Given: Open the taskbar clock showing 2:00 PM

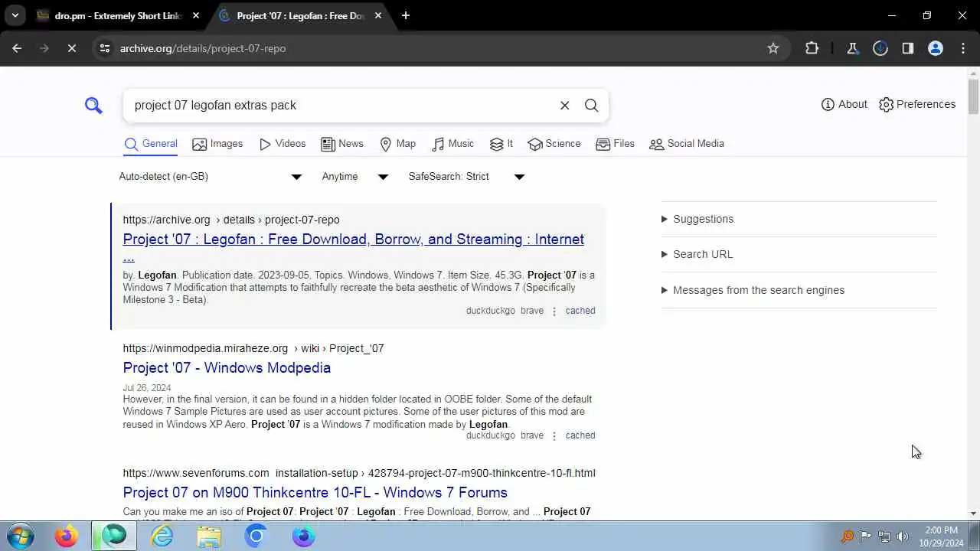Looking at the screenshot, I should pos(941,536).
